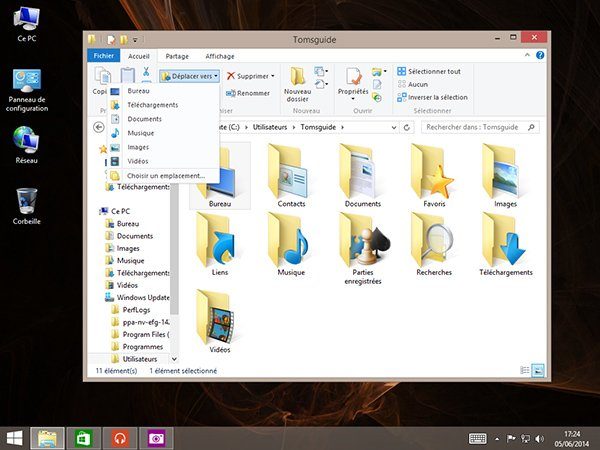
Task: Open the Recherches folder
Action: pyautogui.click(x=434, y=245)
